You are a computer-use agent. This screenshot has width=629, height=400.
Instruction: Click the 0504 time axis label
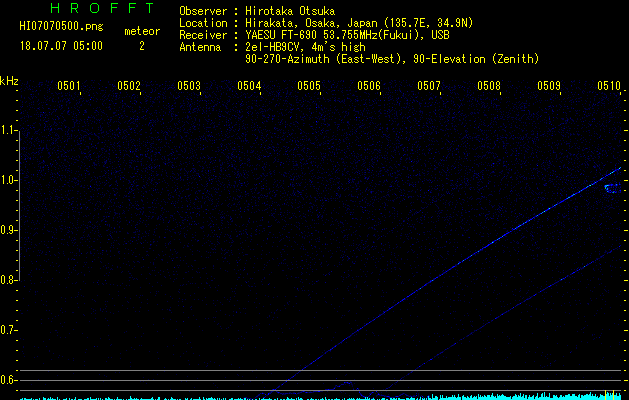(249, 86)
